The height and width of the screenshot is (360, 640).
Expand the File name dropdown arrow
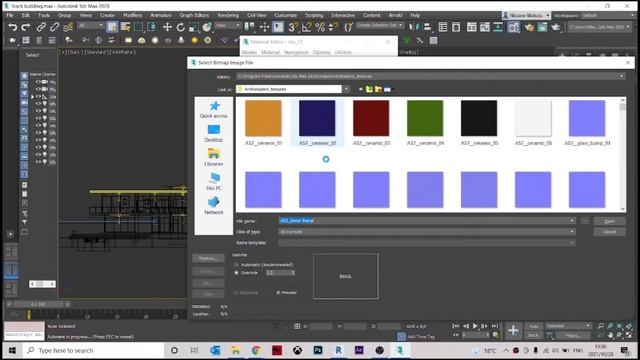point(572,221)
